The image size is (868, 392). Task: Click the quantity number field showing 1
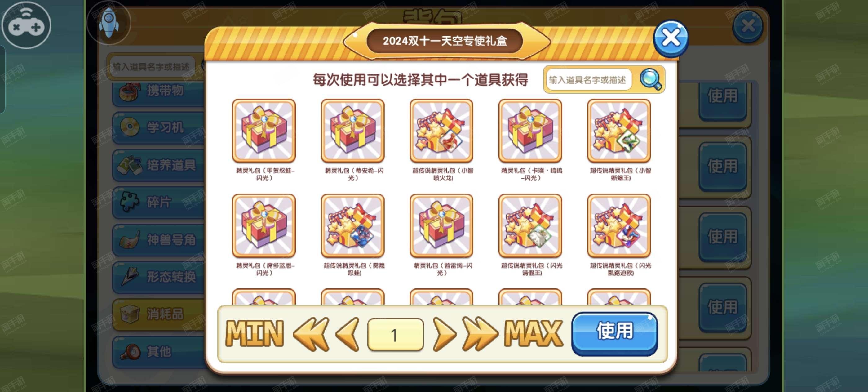pyautogui.click(x=396, y=335)
